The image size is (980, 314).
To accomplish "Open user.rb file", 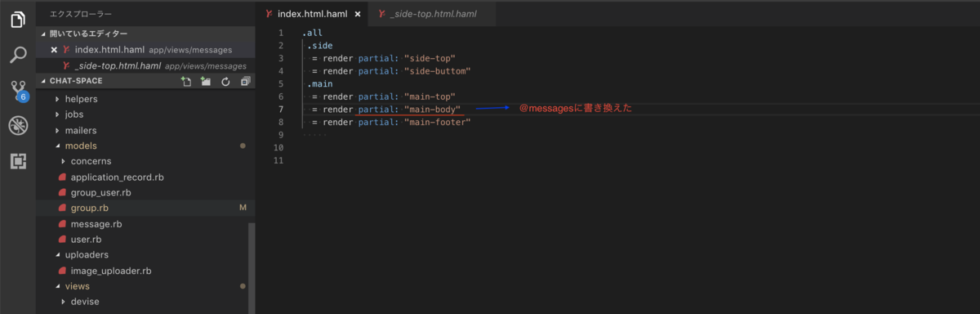I will 86,240.
